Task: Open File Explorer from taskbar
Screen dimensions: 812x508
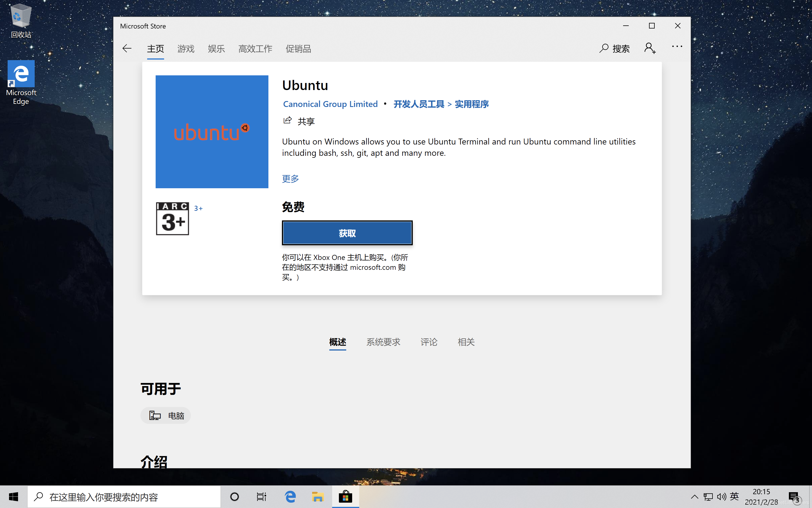Action: point(317,497)
